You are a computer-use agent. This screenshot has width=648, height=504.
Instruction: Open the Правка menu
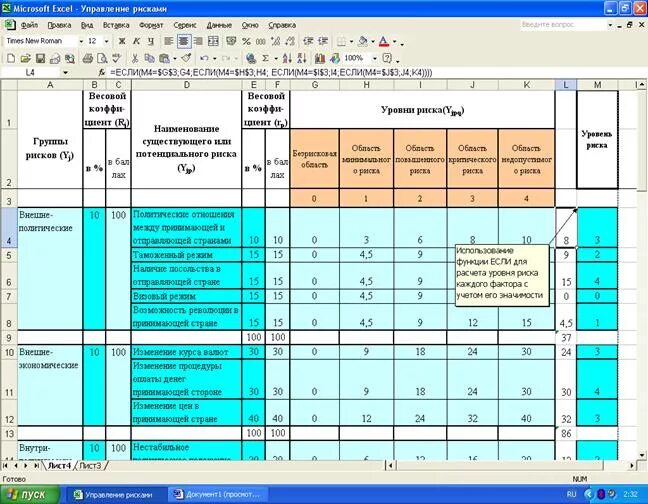pyautogui.click(x=59, y=25)
